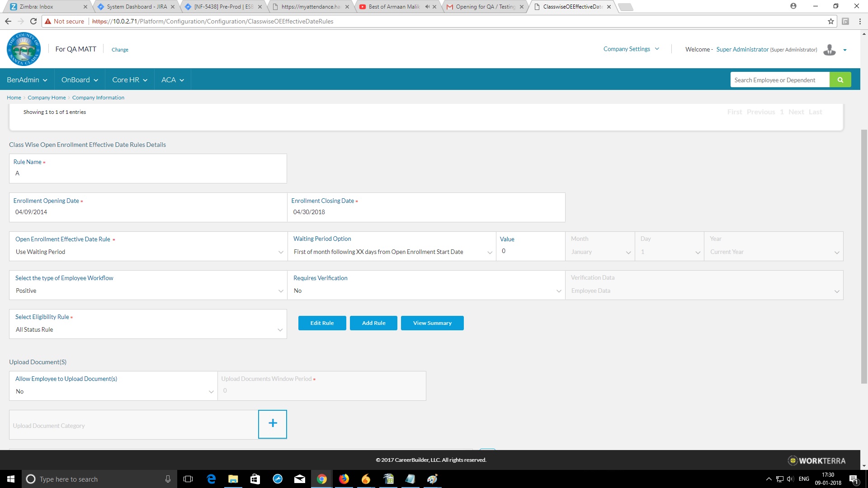Click the green employee search magnifier icon
The width and height of the screenshot is (868, 488).
point(840,80)
